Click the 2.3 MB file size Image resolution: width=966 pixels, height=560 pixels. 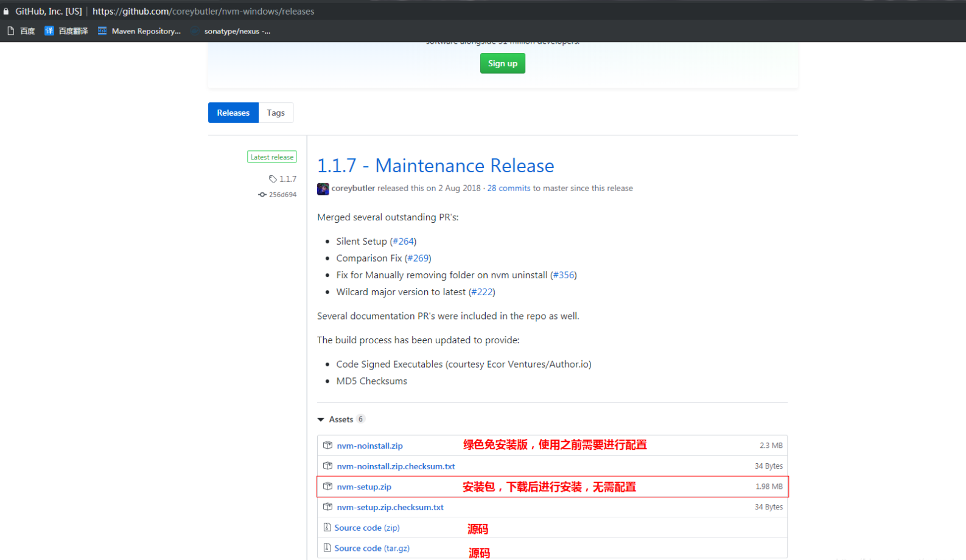click(771, 446)
